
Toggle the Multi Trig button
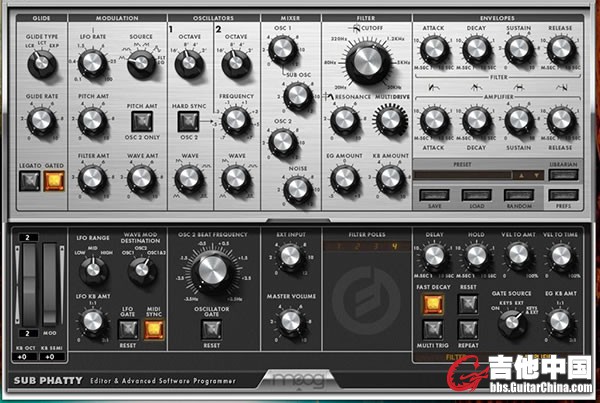point(433,329)
